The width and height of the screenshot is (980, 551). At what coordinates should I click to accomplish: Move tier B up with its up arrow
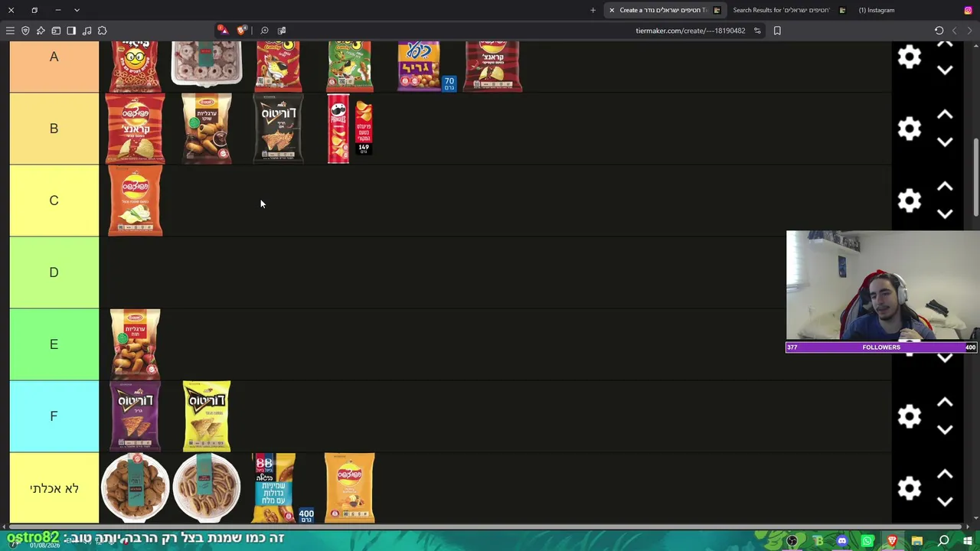tap(945, 115)
